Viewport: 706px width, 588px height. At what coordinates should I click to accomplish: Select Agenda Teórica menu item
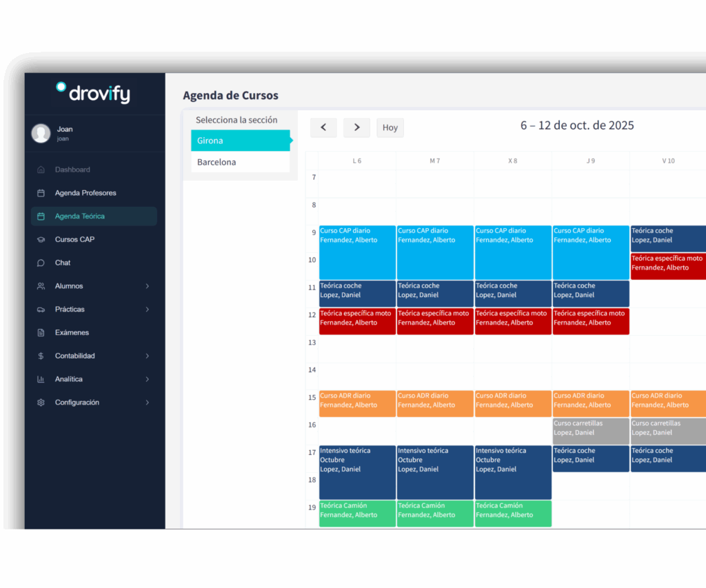94,216
